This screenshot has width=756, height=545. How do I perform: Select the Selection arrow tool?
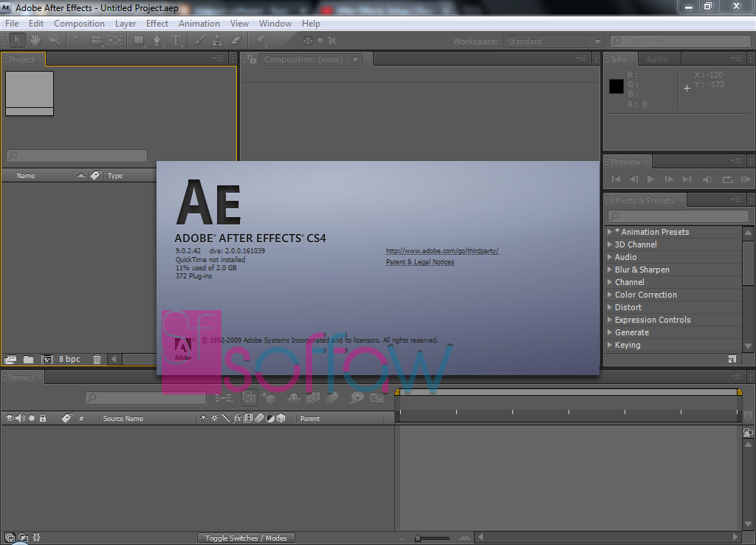[18, 41]
